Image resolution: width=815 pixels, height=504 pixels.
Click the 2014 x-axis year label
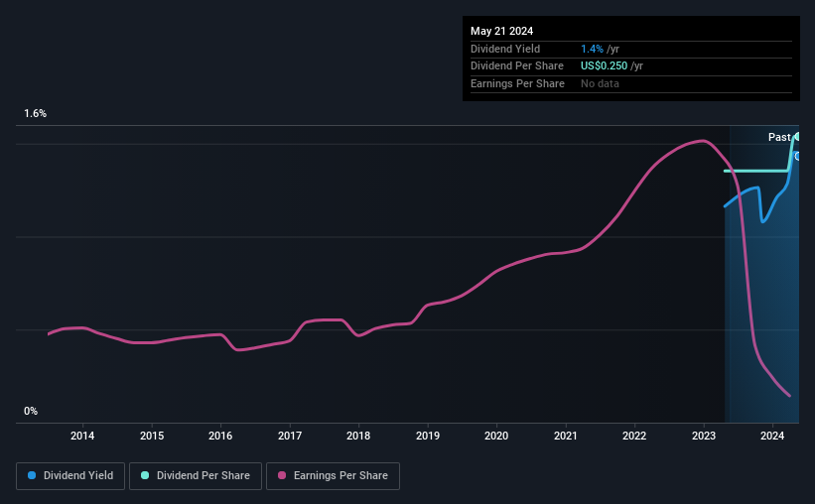tap(82, 436)
